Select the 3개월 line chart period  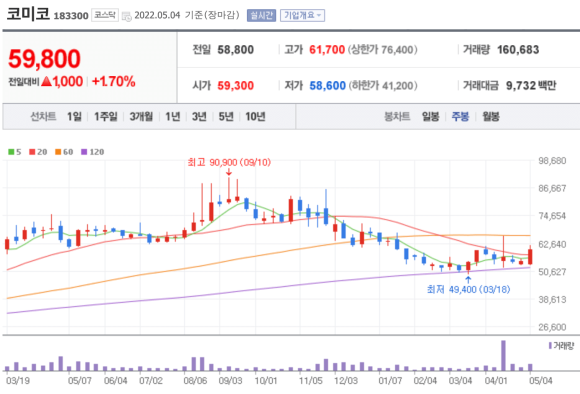tap(141, 117)
